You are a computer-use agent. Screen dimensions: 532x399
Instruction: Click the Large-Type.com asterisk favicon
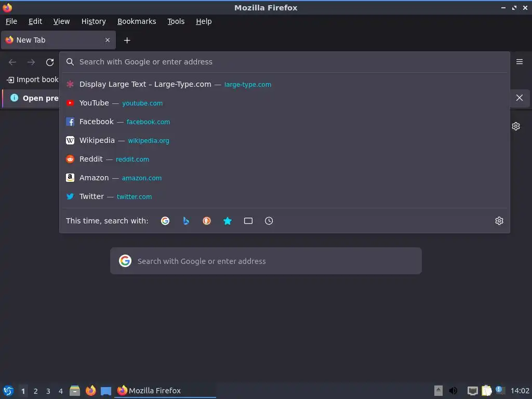pos(70,84)
